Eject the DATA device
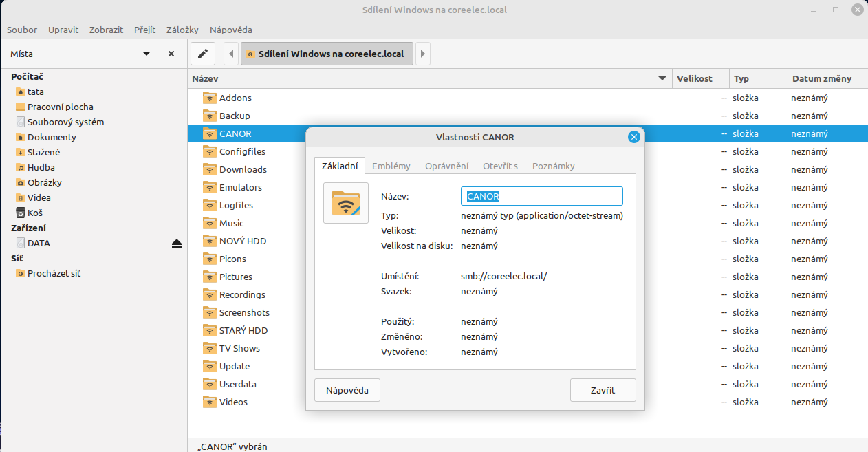Viewport: 868px width, 452px height. click(x=177, y=244)
